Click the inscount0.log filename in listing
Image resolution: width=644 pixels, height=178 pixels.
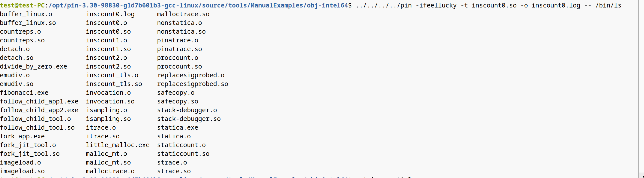110,14
